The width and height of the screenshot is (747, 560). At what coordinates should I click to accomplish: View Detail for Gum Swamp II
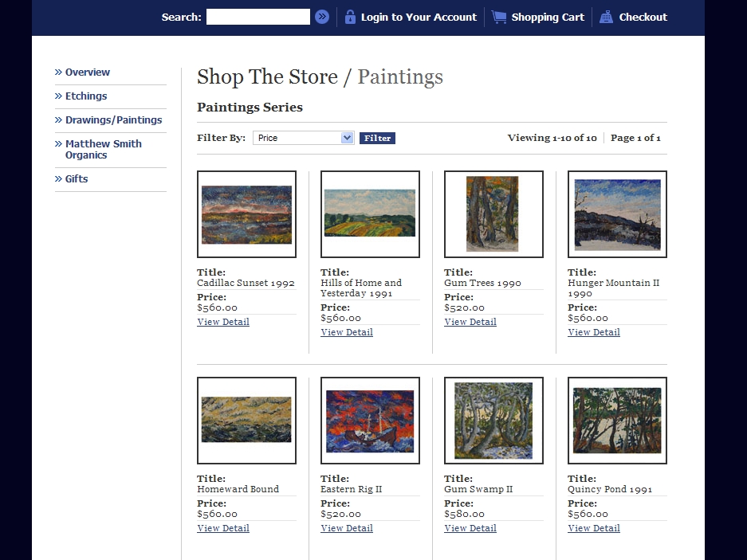[x=470, y=528]
